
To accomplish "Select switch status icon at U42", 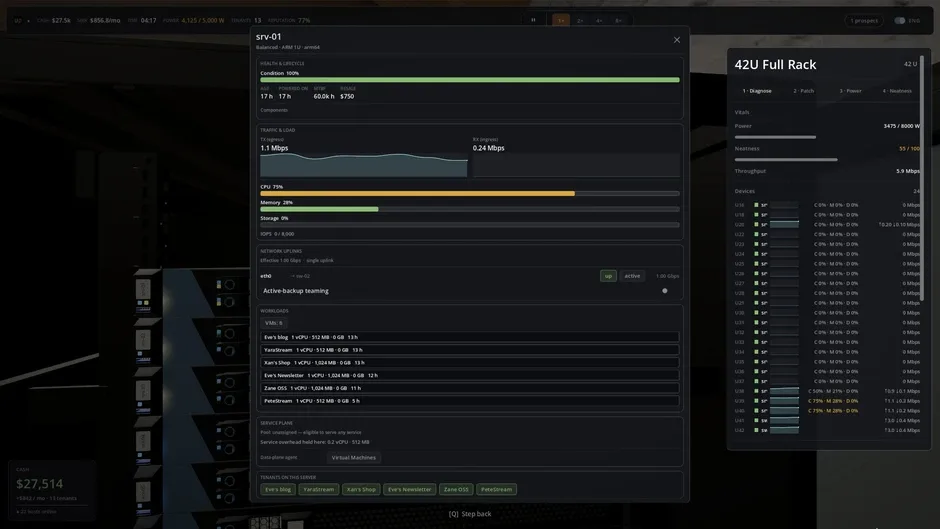I will [756, 430].
